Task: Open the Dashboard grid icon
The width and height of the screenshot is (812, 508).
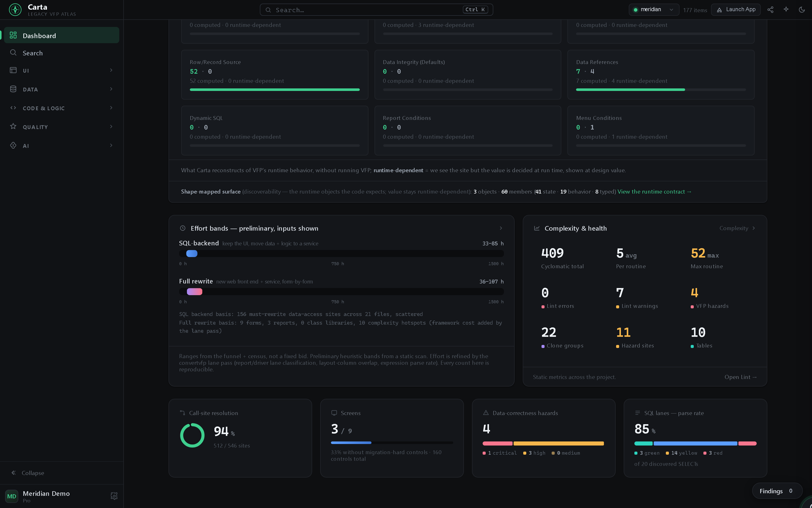Action: (x=13, y=35)
